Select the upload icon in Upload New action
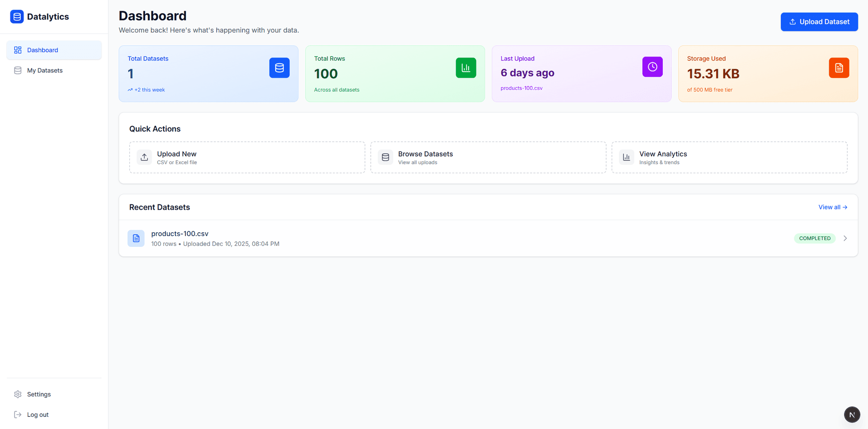Viewport: 868px width, 429px height. tap(144, 157)
